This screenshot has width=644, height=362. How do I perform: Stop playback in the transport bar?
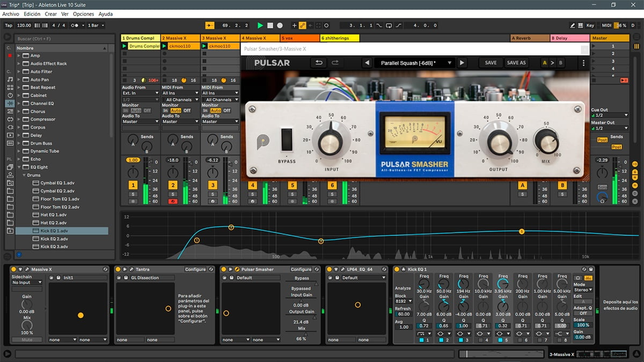click(x=270, y=25)
